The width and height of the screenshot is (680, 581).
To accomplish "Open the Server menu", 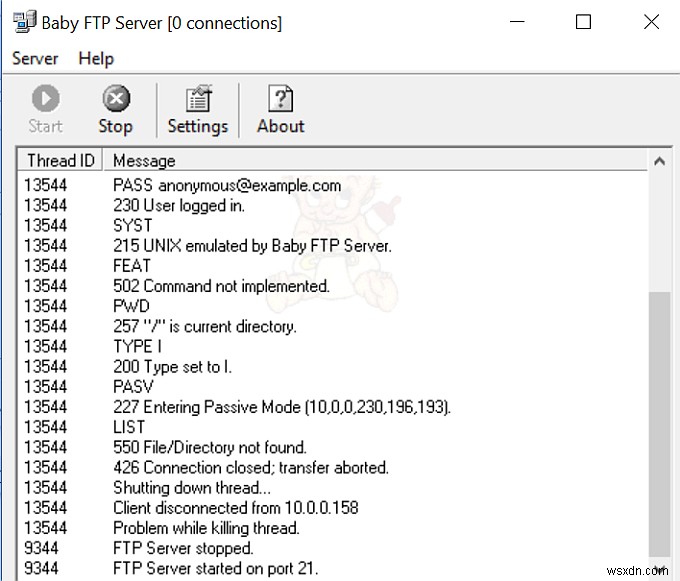I will pyautogui.click(x=35, y=59).
